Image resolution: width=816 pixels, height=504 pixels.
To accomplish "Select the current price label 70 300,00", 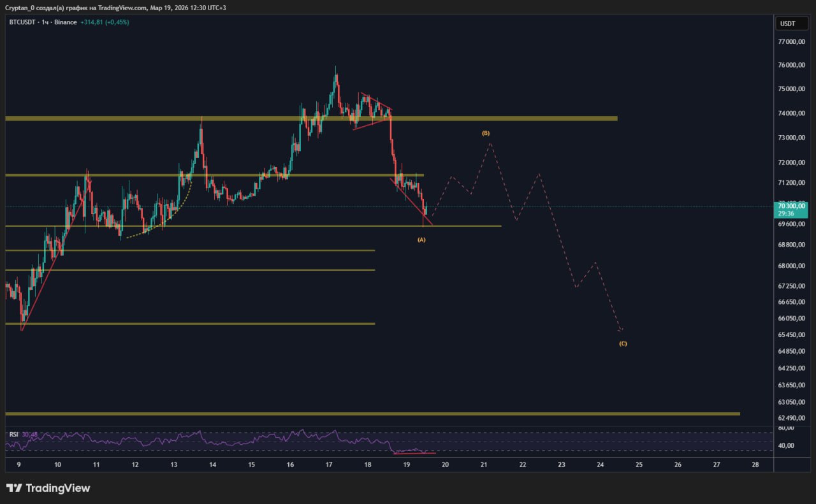I will [x=791, y=206].
